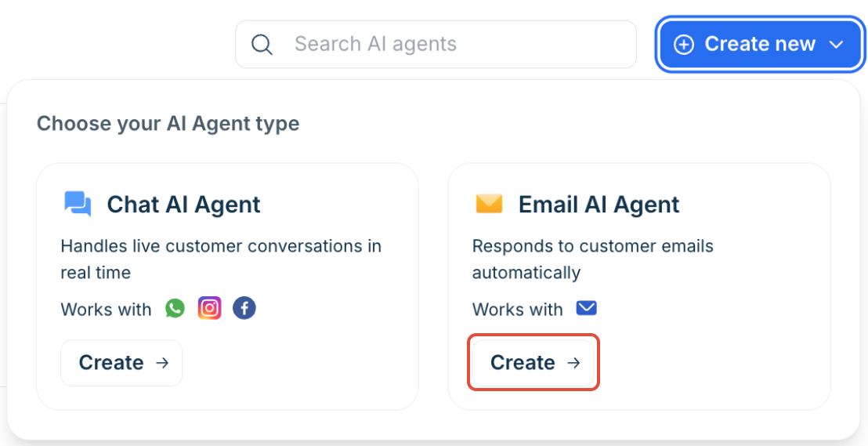Screen dimensions: 868x446
Task: Select the Chat AI Agent title
Action: click(x=184, y=205)
